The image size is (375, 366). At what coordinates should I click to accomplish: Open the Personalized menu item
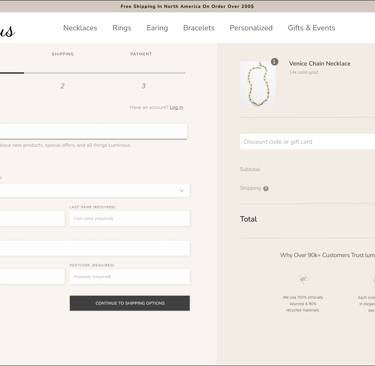tap(251, 28)
